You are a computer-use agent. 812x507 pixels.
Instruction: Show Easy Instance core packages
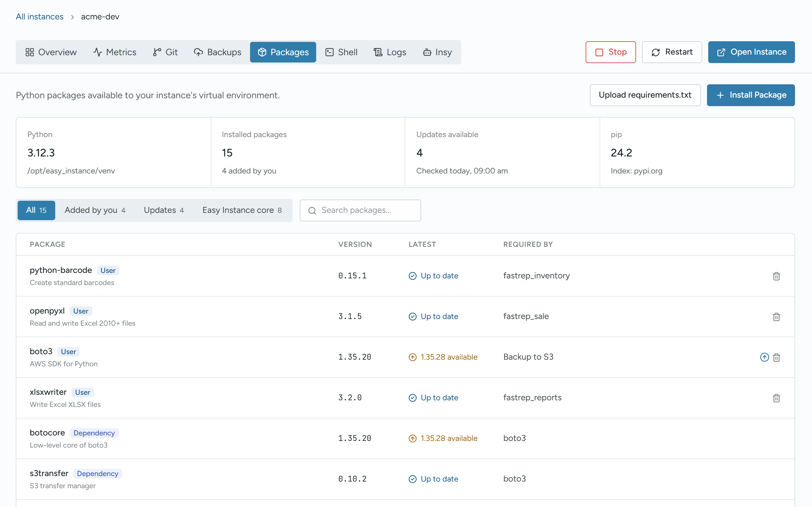coord(242,210)
